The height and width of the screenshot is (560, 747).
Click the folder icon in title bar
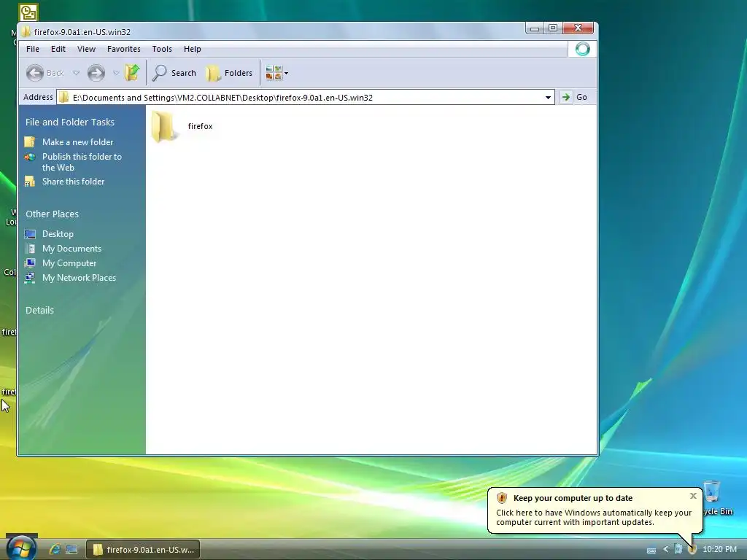pos(27,32)
